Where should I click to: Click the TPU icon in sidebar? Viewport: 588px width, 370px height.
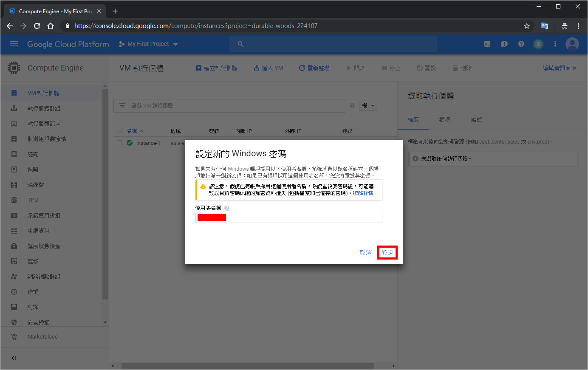click(14, 200)
